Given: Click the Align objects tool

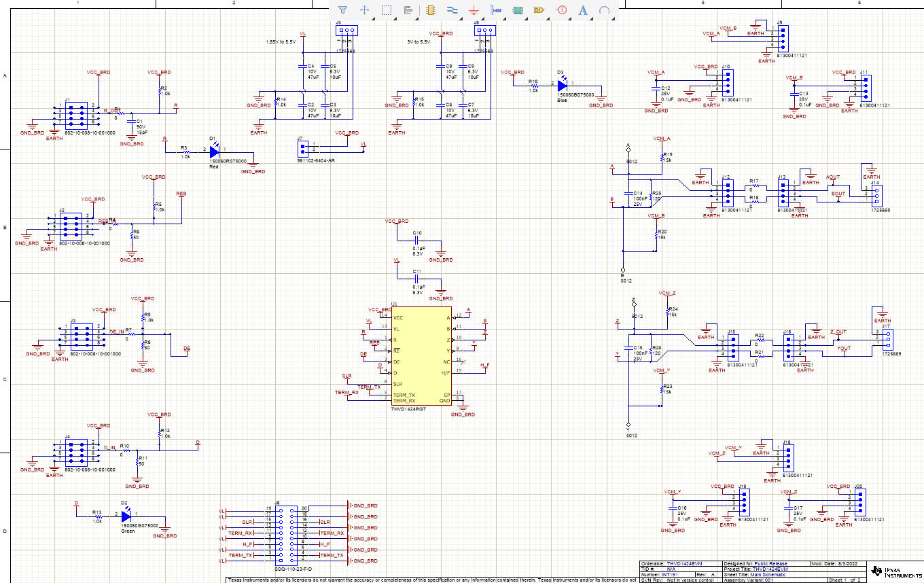Looking at the screenshot, I should click(x=408, y=10).
